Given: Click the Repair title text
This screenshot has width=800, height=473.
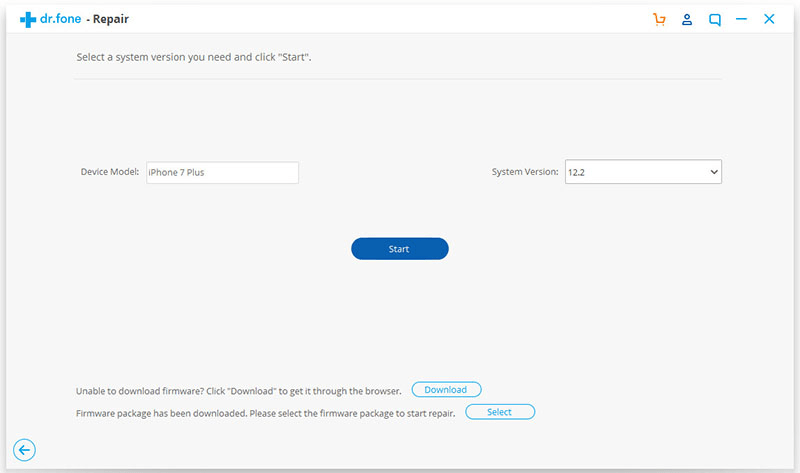Looking at the screenshot, I should (111, 19).
